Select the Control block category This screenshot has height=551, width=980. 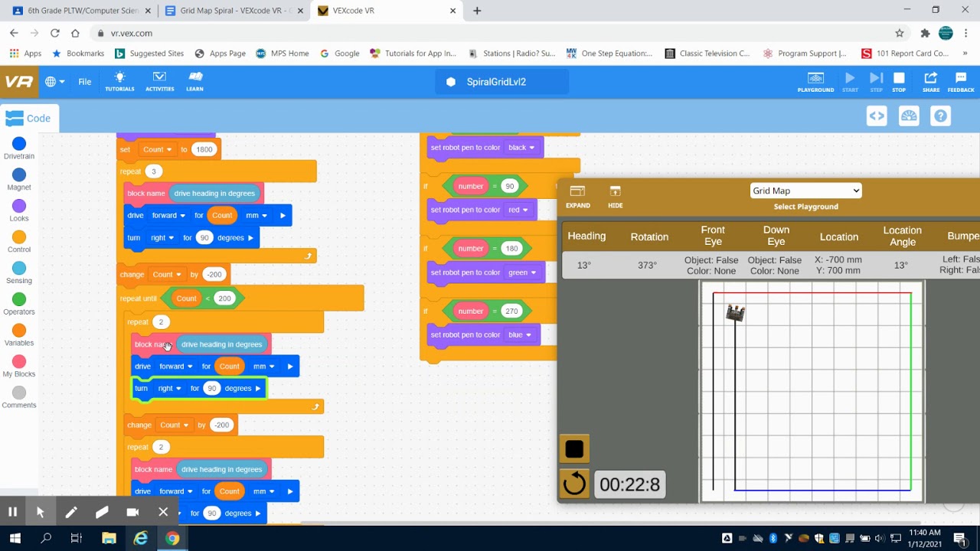point(19,243)
